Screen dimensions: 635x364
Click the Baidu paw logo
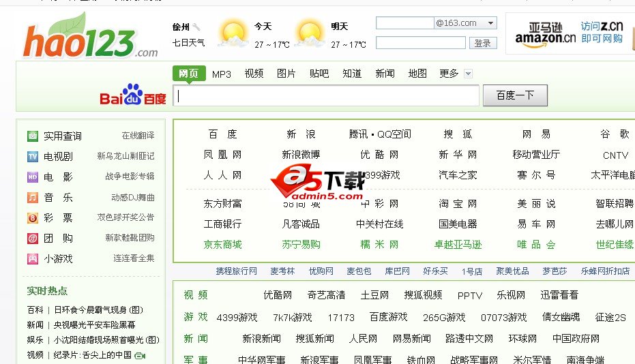[132, 94]
